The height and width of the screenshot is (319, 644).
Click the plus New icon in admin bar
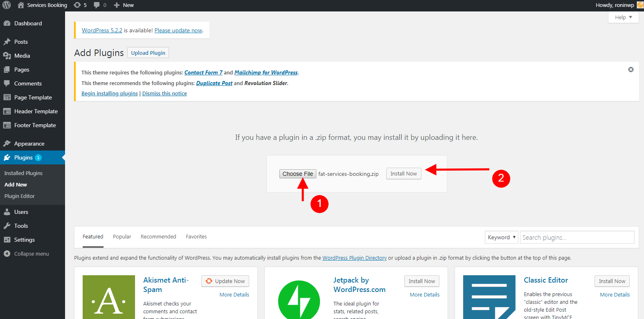pos(117,5)
